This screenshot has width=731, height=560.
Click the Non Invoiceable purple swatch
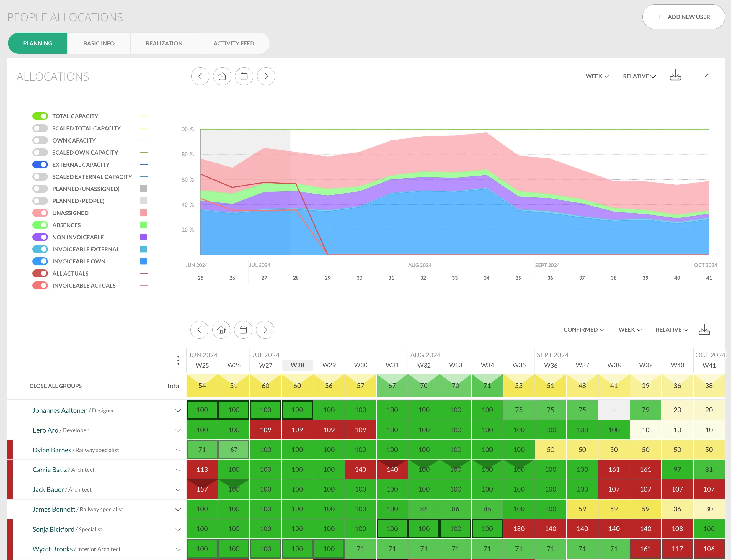(143, 237)
